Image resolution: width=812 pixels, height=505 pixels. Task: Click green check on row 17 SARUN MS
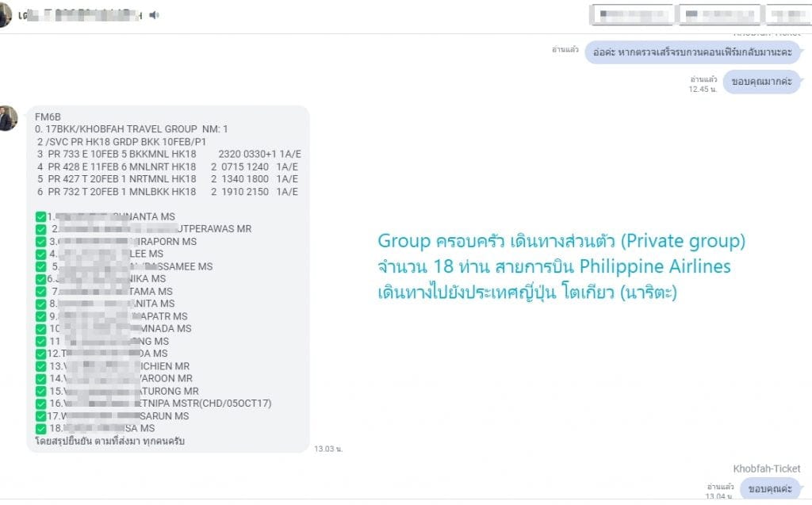pos(41,416)
